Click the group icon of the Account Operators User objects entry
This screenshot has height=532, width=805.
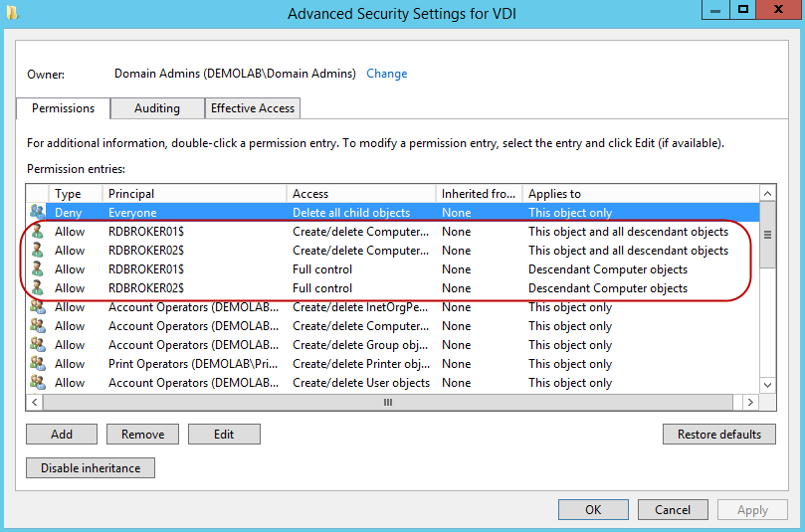(x=38, y=383)
